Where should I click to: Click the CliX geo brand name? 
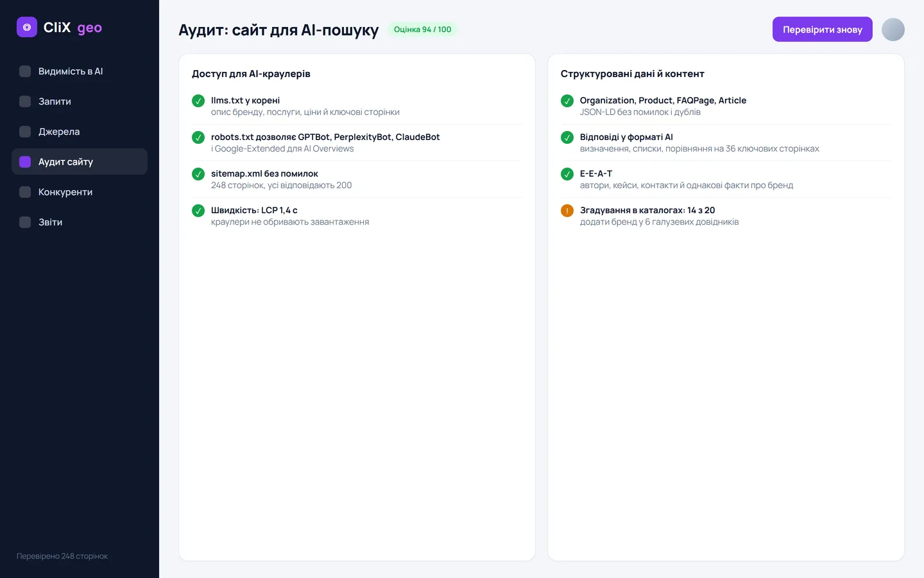tap(73, 27)
